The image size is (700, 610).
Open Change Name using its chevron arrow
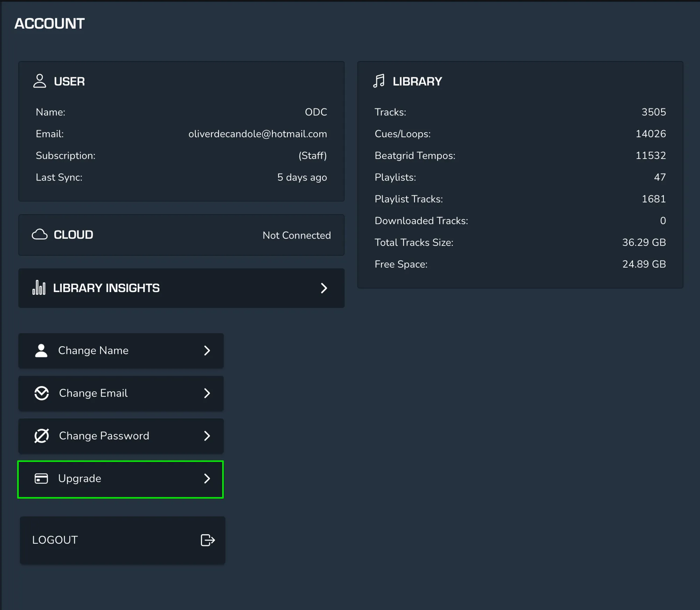click(207, 350)
